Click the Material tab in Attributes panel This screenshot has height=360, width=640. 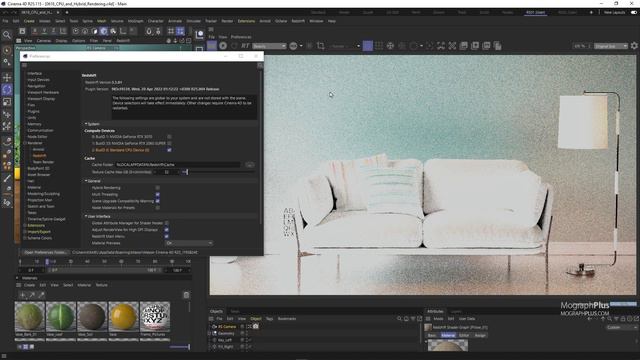point(448,335)
